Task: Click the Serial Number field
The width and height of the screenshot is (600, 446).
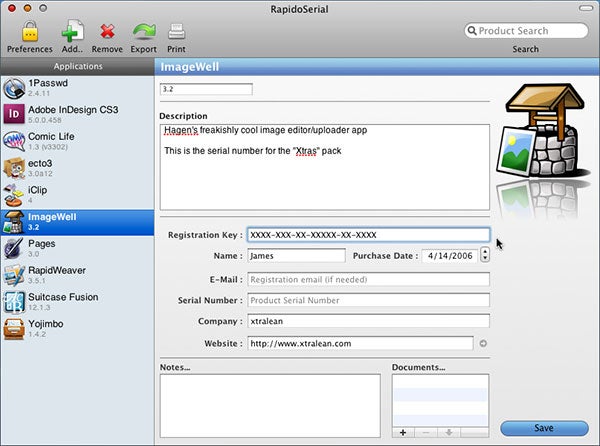Action: coord(368,300)
